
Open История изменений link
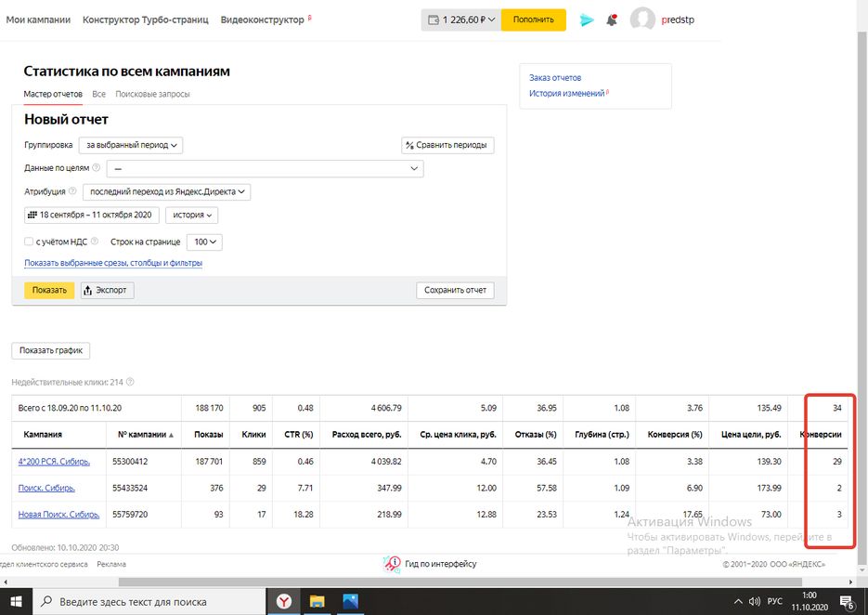click(567, 94)
